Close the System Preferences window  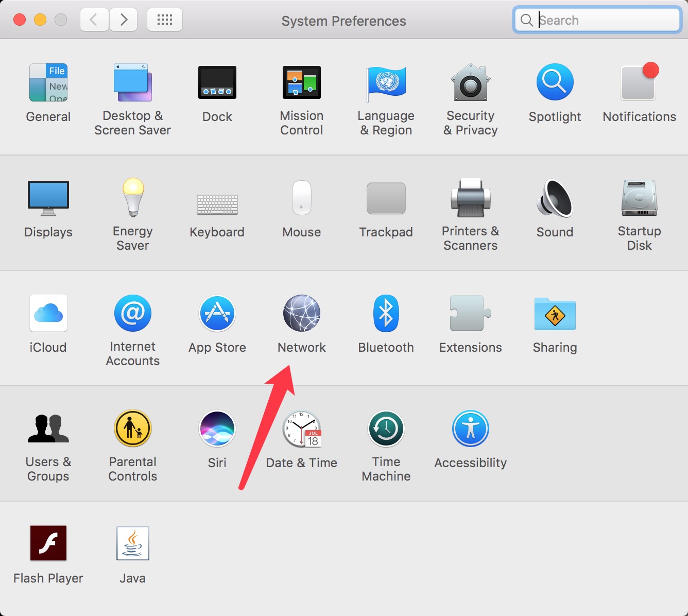[20, 20]
